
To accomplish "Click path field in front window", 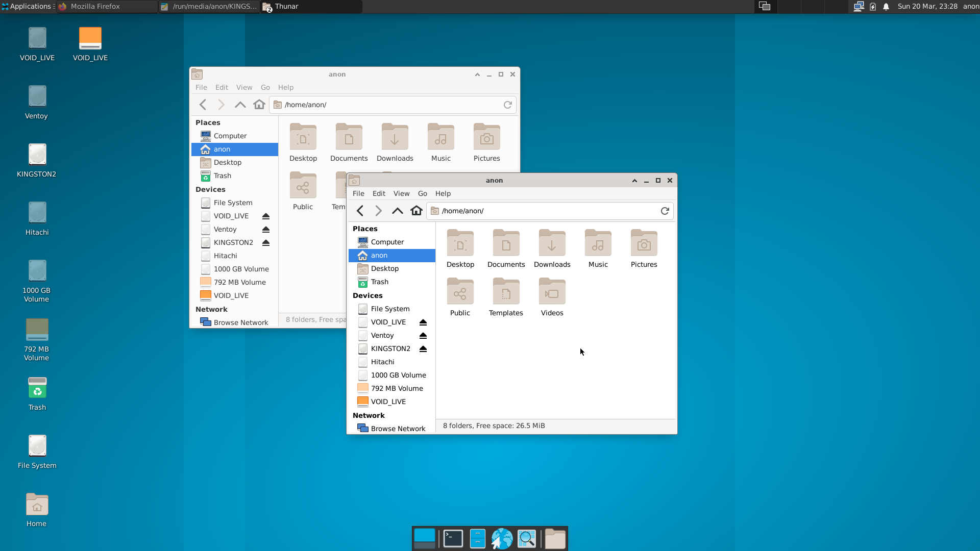I will click(549, 211).
